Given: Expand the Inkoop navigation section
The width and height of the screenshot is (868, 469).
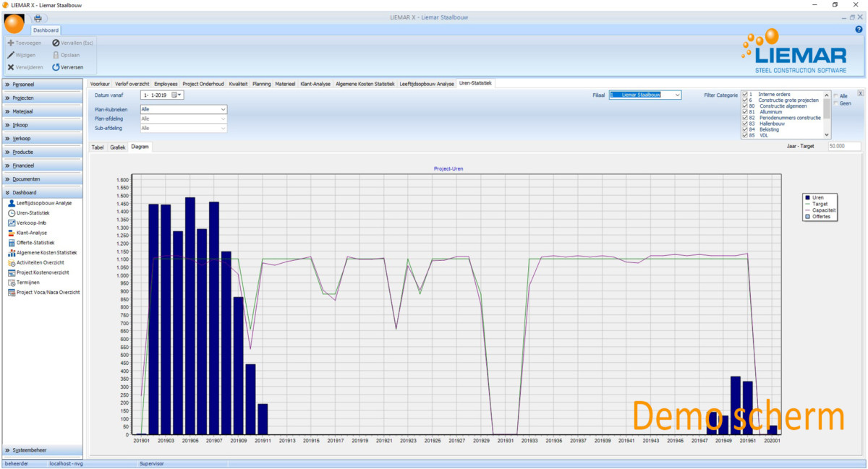Looking at the screenshot, I should (42, 125).
